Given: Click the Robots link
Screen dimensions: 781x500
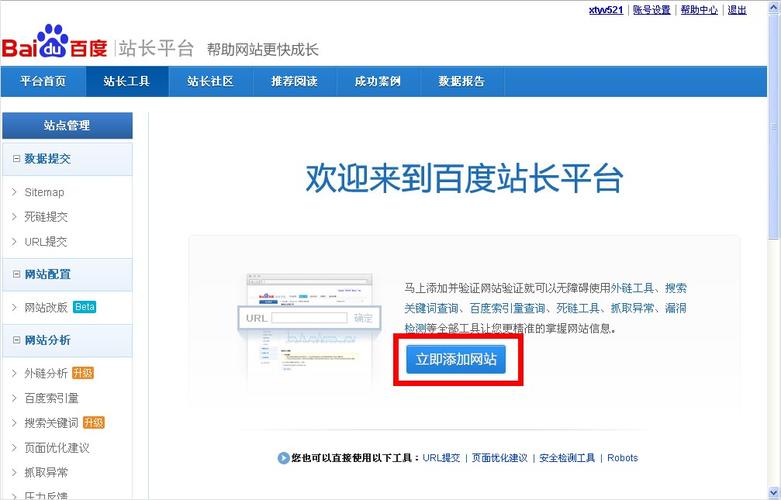Looking at the screenshot, I should tap(623, 458).
